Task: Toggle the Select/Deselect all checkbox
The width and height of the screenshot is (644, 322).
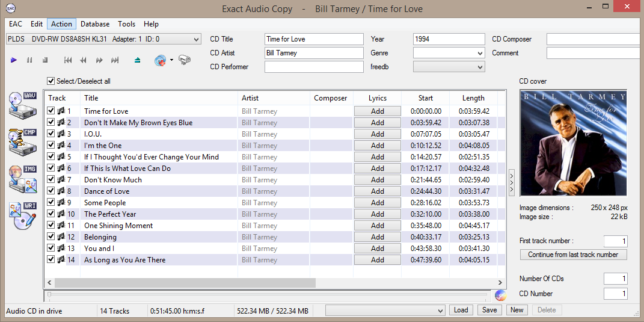Action: pos(51,81)
